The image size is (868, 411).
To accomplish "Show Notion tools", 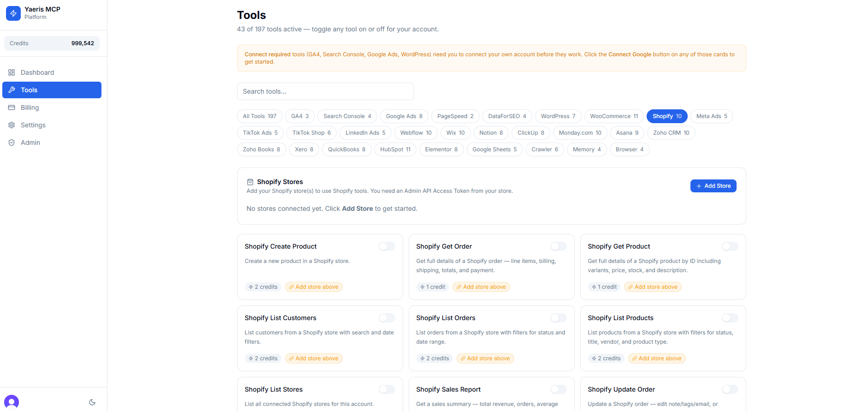I will click(491, 133).
